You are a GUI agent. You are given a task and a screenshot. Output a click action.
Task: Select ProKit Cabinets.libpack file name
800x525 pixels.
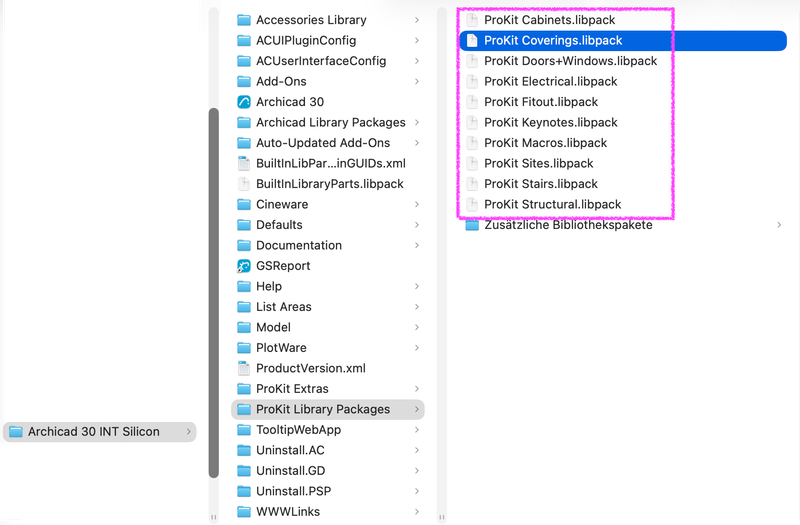tap(549, 20)
